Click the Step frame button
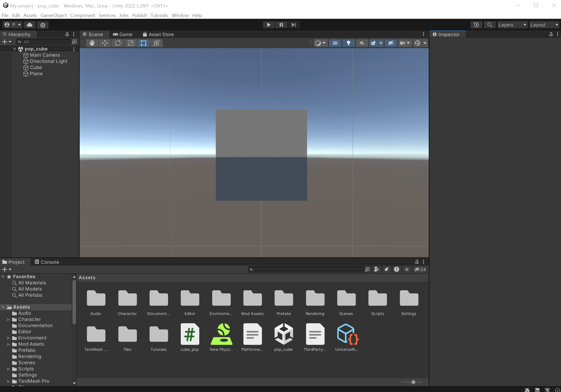 click(294, 25)
